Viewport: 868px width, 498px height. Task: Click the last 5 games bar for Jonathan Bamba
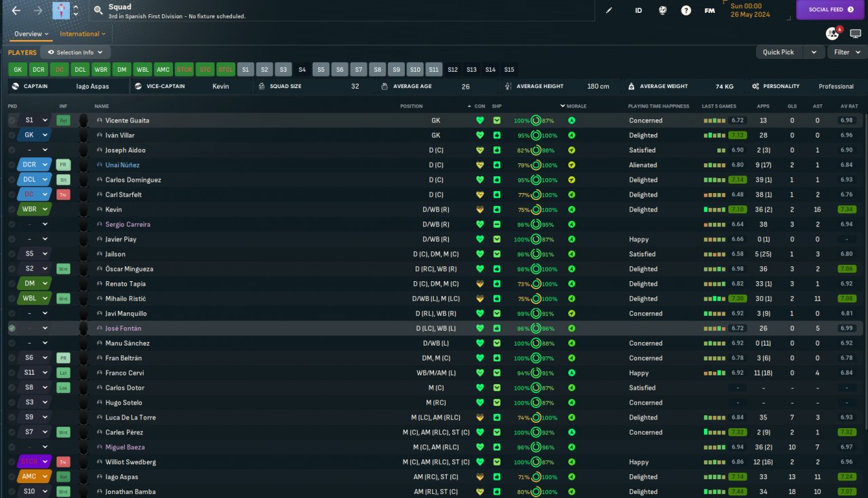[x=714, y=492]
